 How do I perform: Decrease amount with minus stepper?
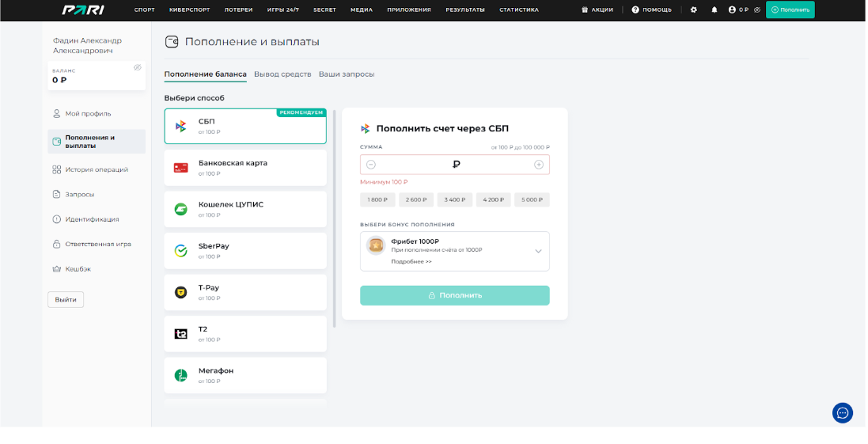pos(371,165)
